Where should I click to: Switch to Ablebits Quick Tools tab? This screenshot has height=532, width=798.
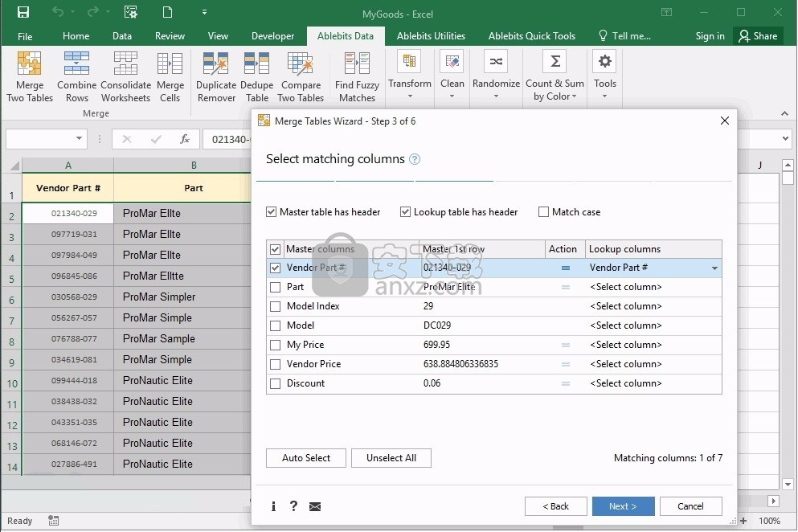point(532,36)
